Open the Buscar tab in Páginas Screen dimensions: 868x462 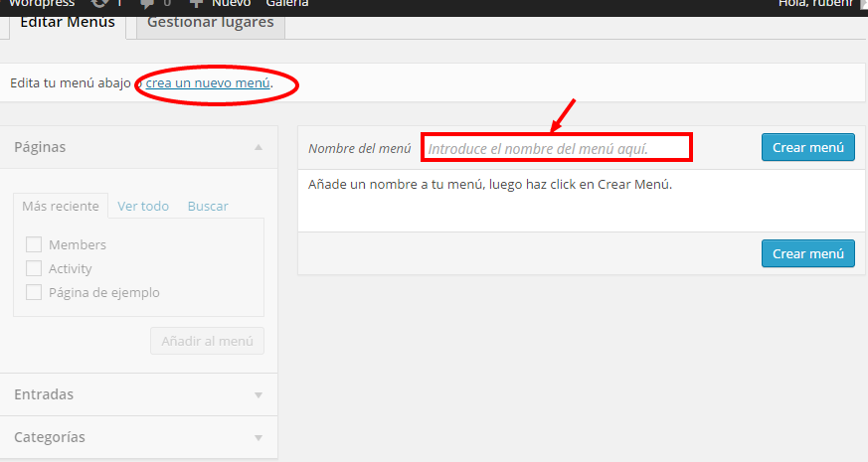click(x=208, y=206)
